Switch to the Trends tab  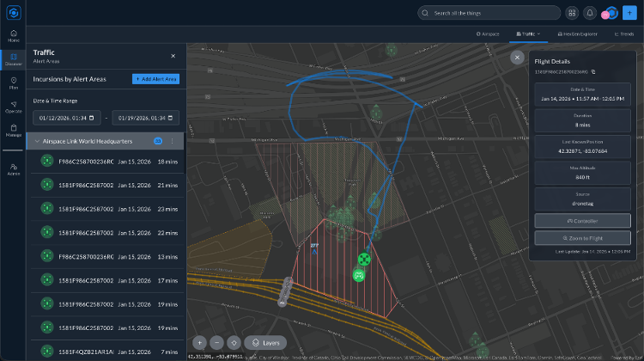coord(624,34)
